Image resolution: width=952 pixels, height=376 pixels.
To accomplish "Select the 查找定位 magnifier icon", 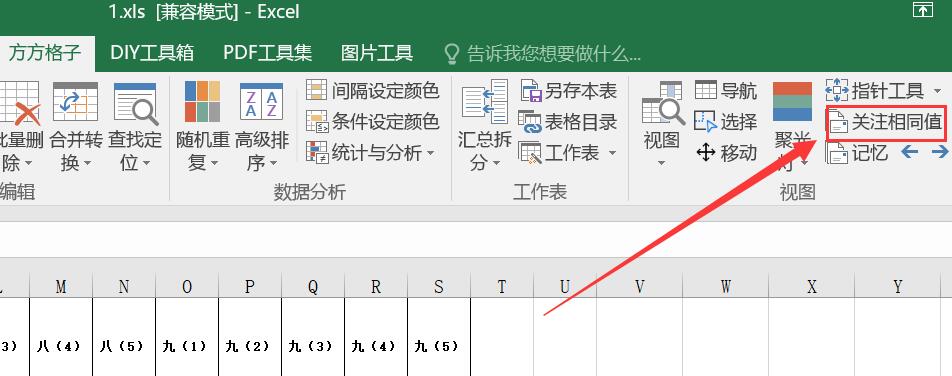I will tap(136, 103).
